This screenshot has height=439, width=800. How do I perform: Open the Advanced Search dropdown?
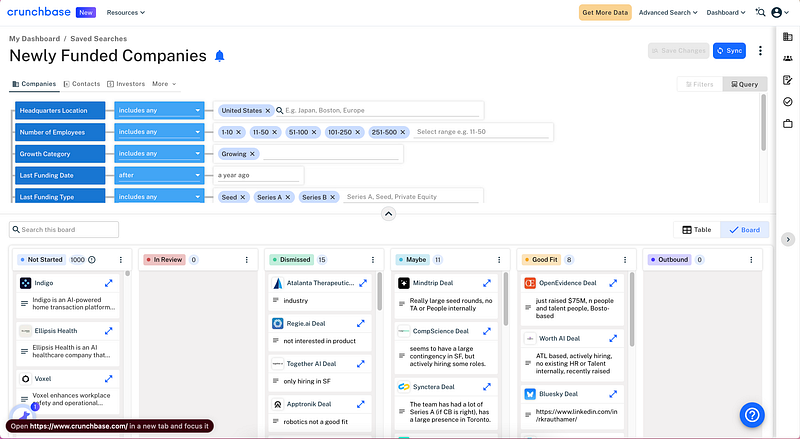pos(668,12)
